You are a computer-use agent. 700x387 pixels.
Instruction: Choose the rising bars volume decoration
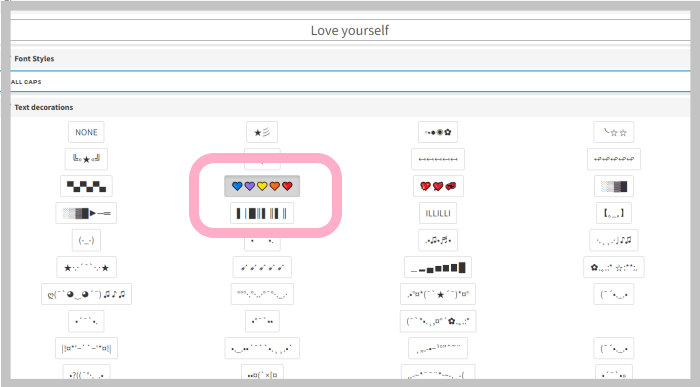(x=438, y=267)
